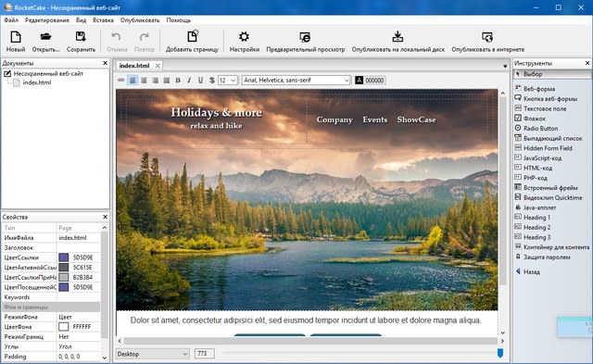Image resolution: width=593 pixels, height=364 pixels.
Task: Open the Файл menu
Action: tap(11, 20)
